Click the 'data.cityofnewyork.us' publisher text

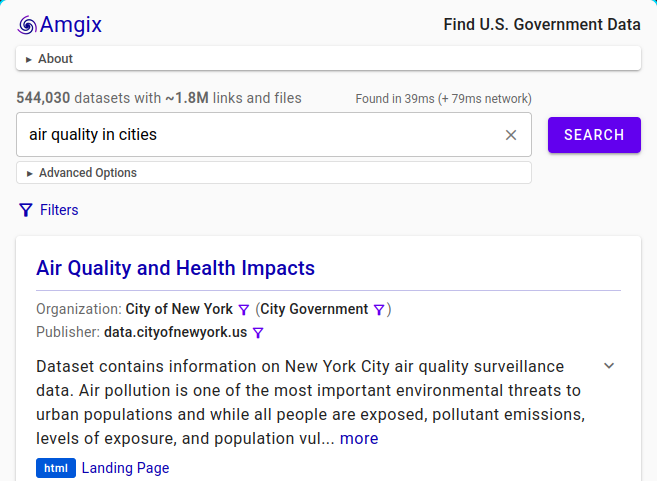tap(176, 332)
